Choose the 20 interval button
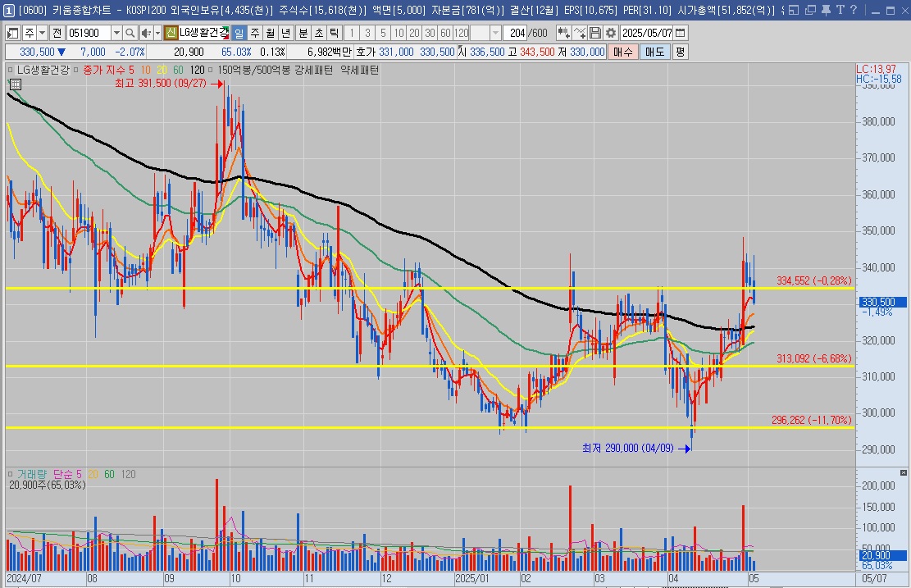This screenshot has width=911, height=588. click(414, 33)
